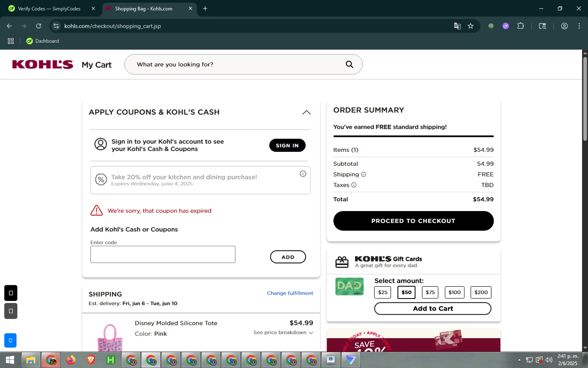Open the Chrome profile avatar icon
The height and width of the screenshot is (368, 588).
tap(564, 26)
